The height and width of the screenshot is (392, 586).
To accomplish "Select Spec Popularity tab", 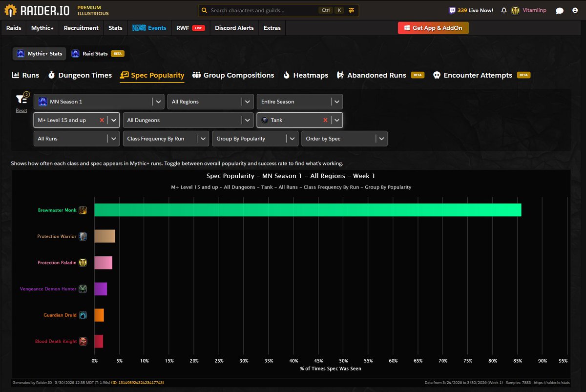I will click(152, 75).
